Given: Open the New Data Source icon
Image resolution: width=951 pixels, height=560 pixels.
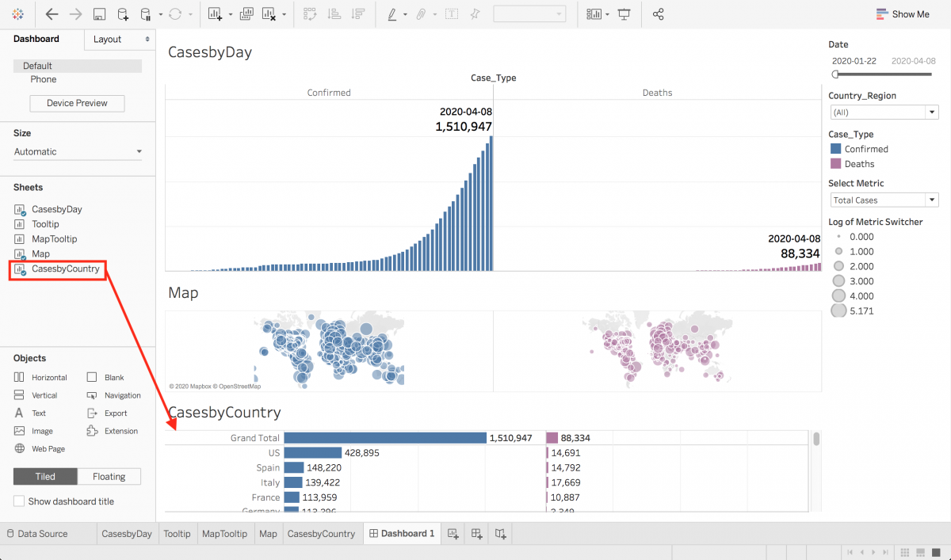Looking at the screenshot, I should (x=122, y=13).
